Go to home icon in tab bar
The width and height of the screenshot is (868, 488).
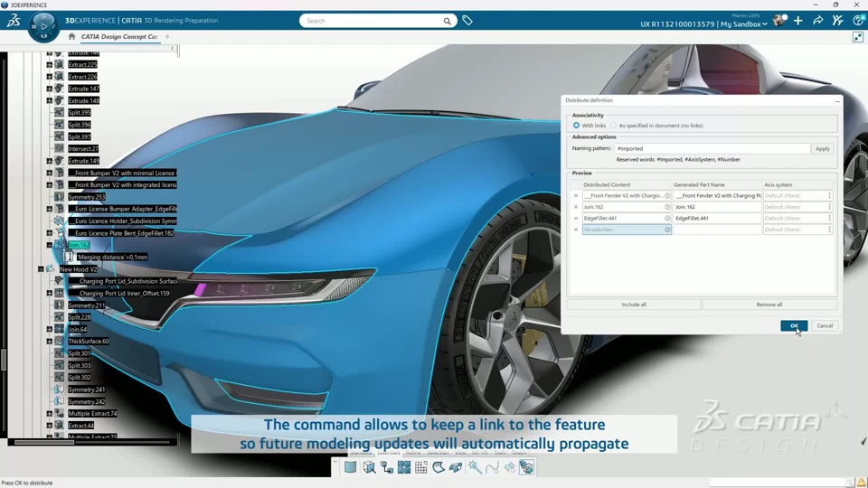[x=71, y=36]
